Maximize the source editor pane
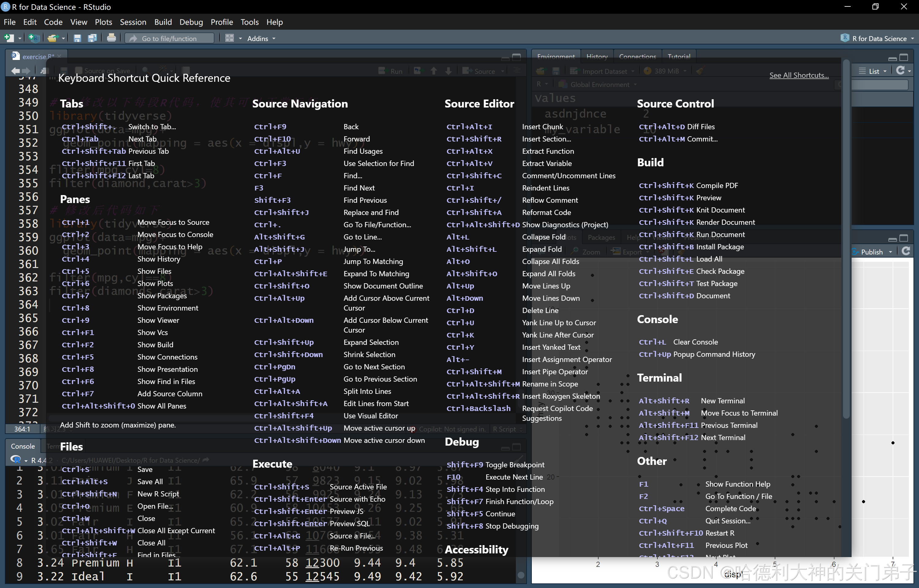The image size is (919, 588). tap(516, 57)
